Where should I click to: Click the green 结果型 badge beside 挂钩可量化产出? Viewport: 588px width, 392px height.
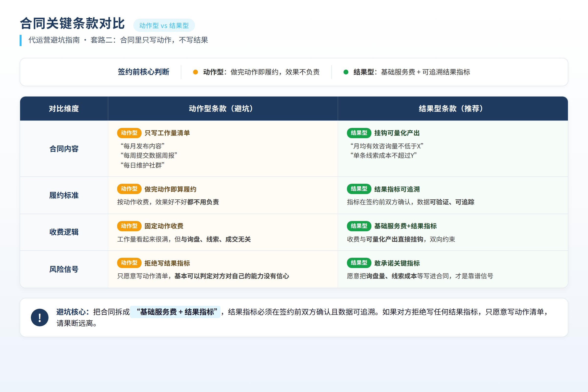point(359,133)
